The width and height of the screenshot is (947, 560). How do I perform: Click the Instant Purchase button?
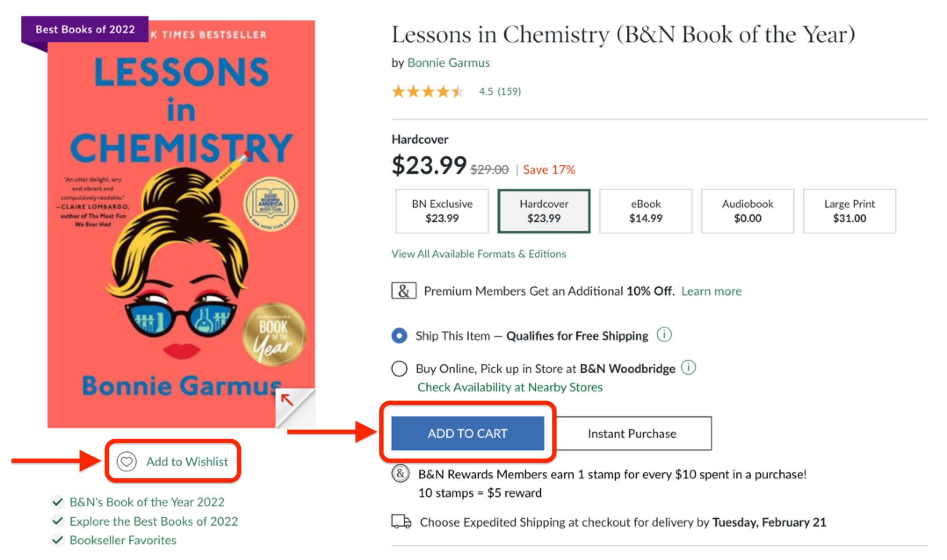tap(632, 434)
